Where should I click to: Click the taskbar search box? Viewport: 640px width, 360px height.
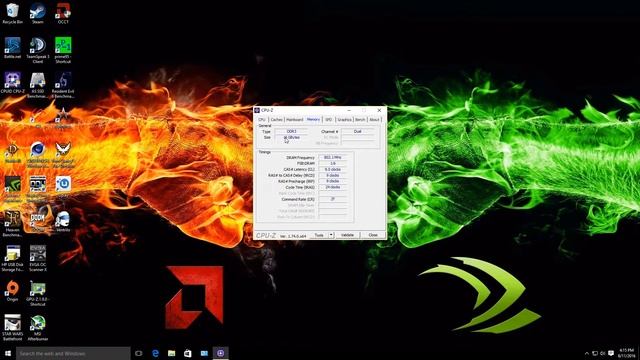pyautogui.click(x=73, y=353)
